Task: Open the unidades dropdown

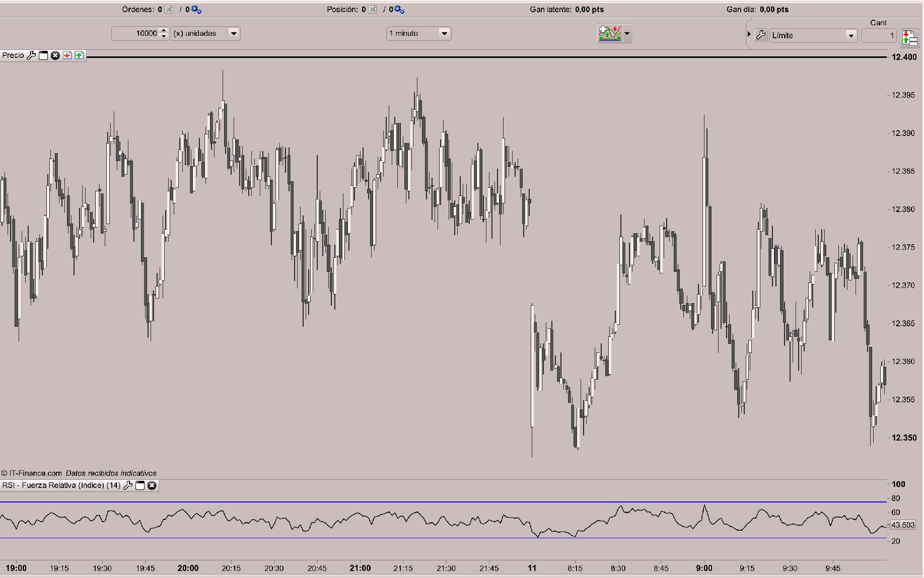Action: point(205,33)
